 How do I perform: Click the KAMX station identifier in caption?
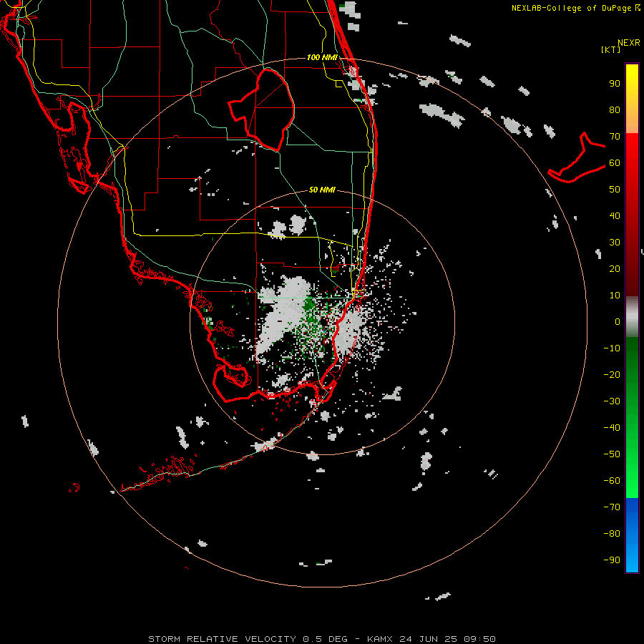pyautogui.click(x=380, y=639)
